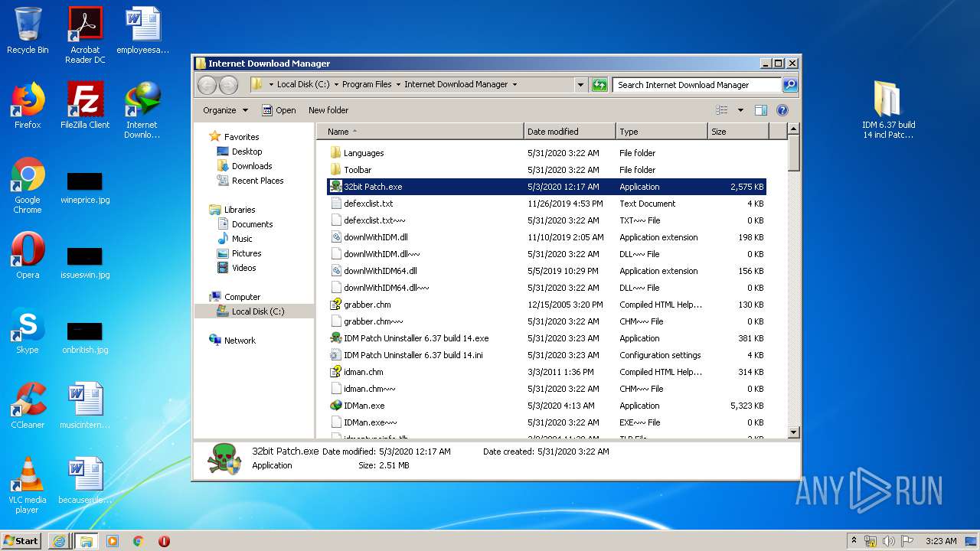The width and height of the screenshot is (980, 551).
Task: Open Explorer help question mark icon
Action: 782,110
